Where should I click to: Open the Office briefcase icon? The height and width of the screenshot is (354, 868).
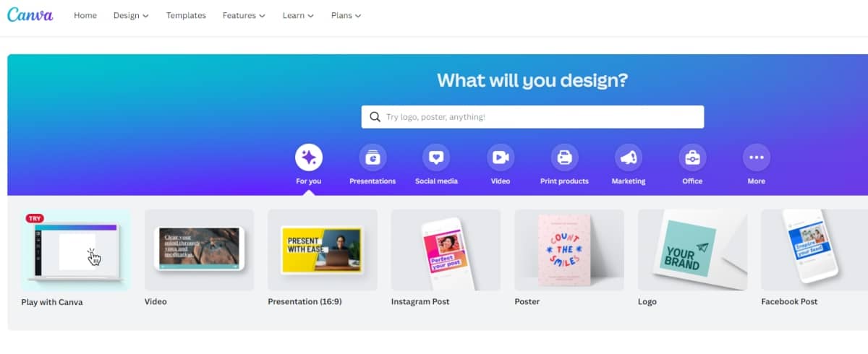click(692, 157)
